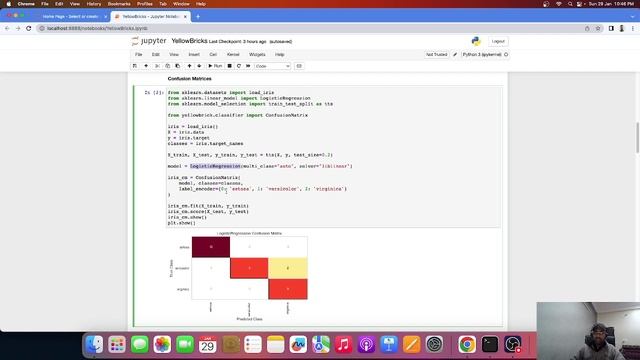This screenshot has height=360, width=640.
Task: Open Calendar from the Dock
Action: pyautogui.click(x=207, y=344)
